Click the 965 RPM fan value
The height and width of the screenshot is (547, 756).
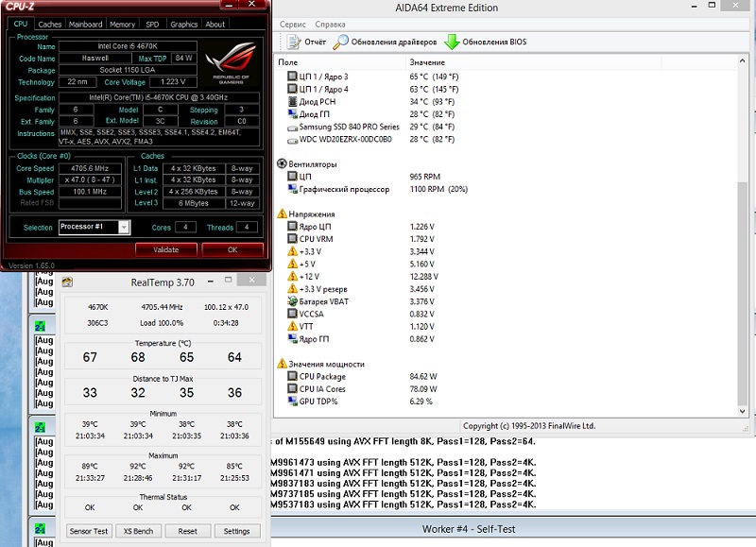(424, 177)
